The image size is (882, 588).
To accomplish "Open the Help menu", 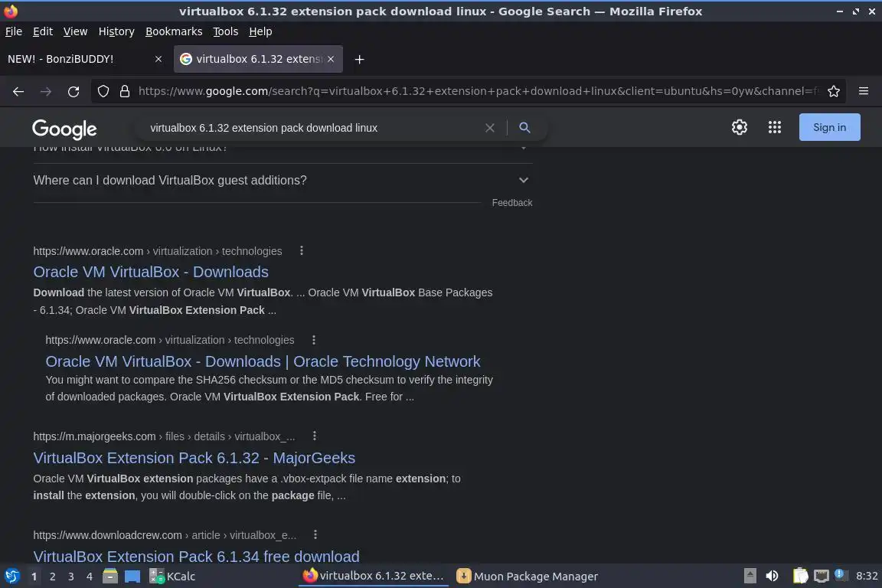I will (260, 31).
